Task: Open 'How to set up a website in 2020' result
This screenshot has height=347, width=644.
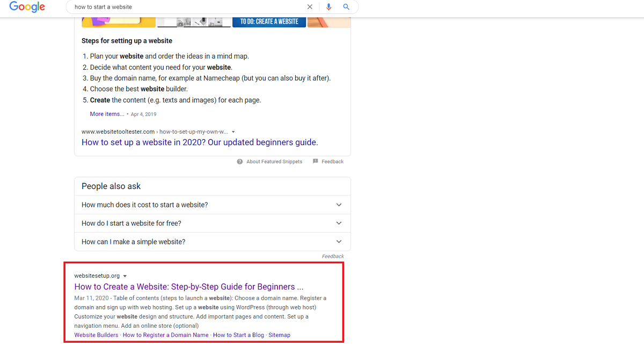Action: pyautogui.click(x=200, y=142)
